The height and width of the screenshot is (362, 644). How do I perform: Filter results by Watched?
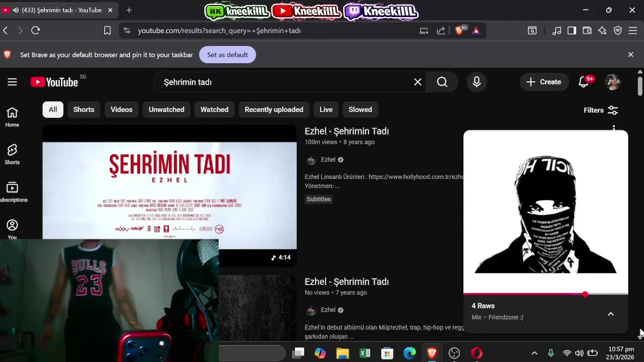coord(214,110)
